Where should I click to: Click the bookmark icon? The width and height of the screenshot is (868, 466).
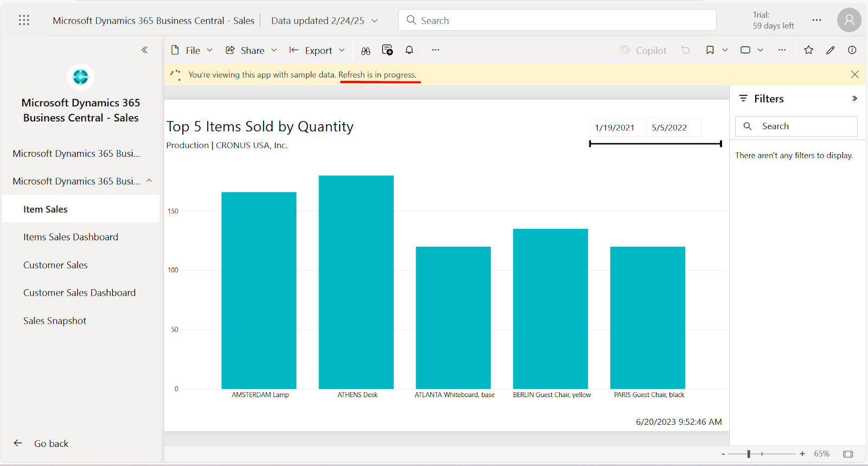[710, 50]
